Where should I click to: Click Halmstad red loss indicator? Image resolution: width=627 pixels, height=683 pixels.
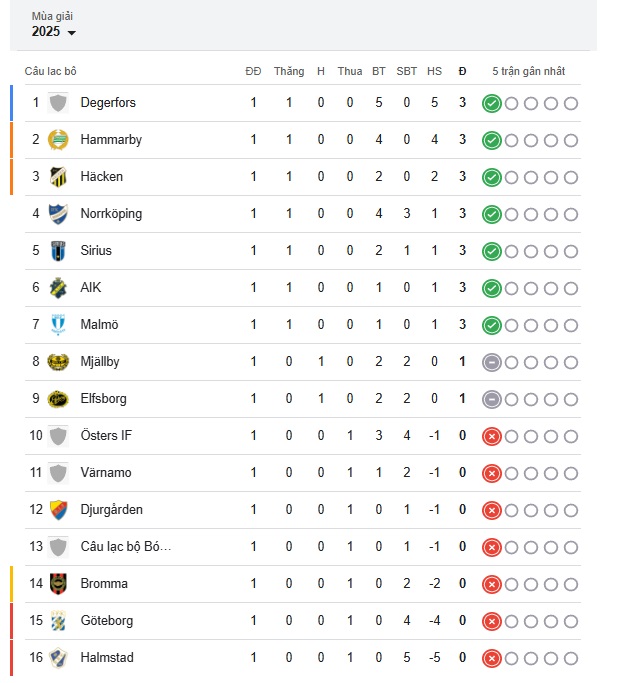click(x=491, y=659)
